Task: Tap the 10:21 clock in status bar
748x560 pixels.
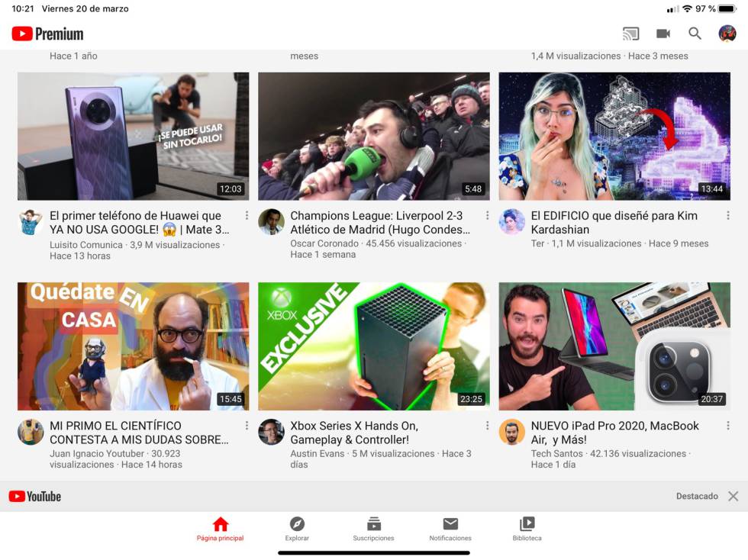Action: coord(22,8)
